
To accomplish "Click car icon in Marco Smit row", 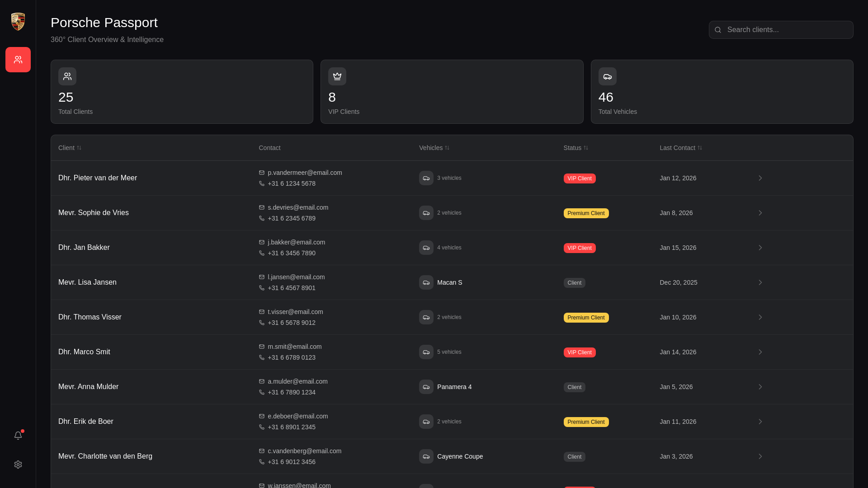I will [426, 352].
